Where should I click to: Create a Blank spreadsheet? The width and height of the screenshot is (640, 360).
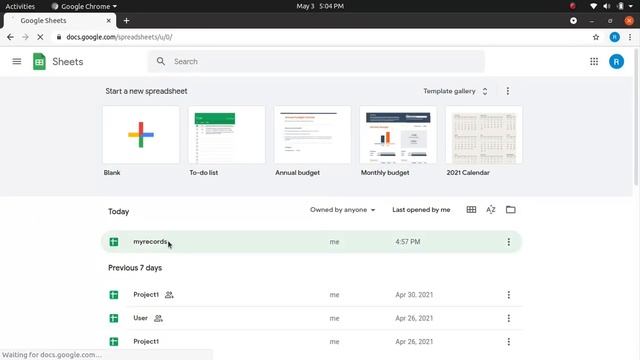141,135
